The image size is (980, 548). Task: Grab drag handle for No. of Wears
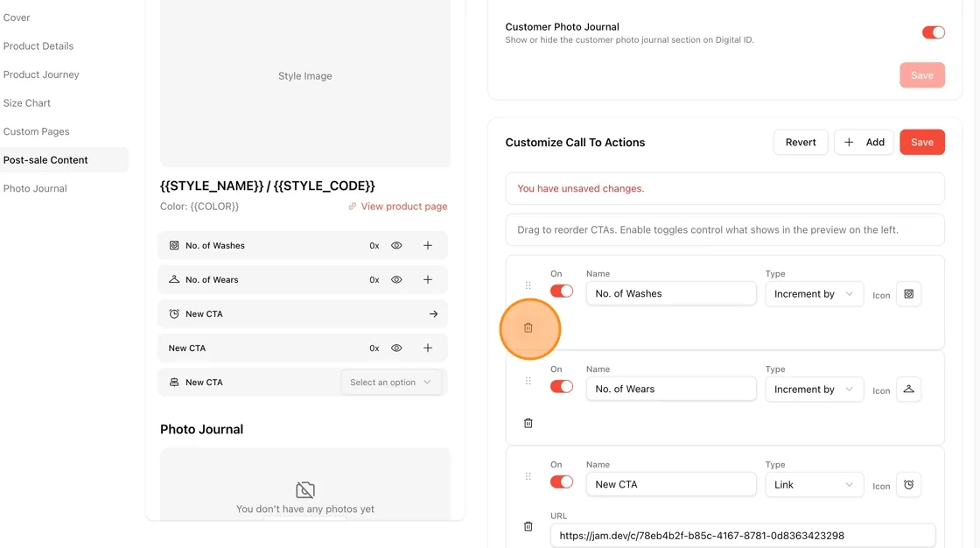528,381
